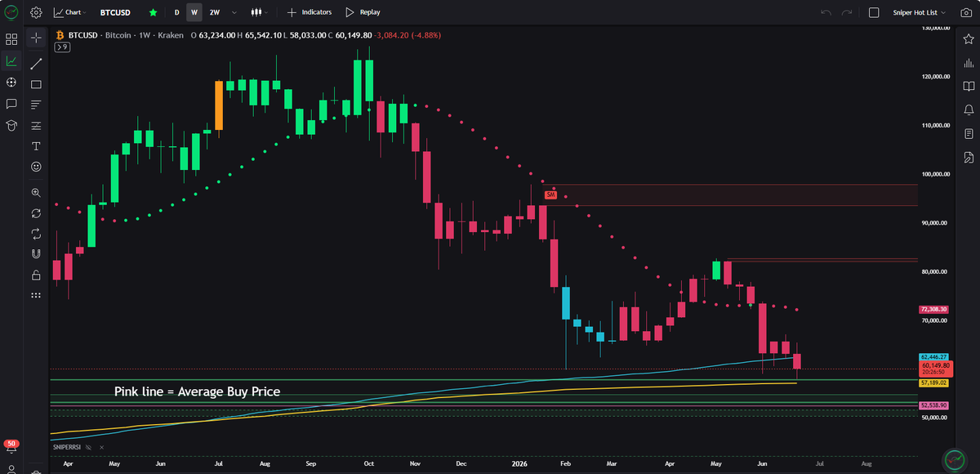Select the Fibonacci pattern tool
This screenshot has width=980, height=474.
(x=36, y=126)
